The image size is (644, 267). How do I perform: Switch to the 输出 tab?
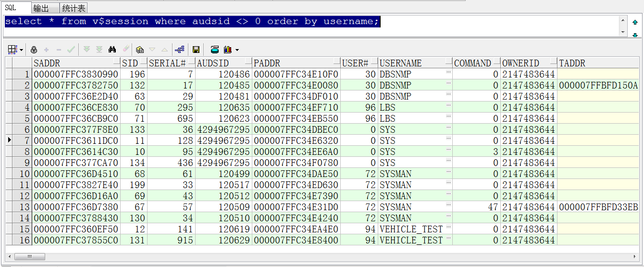(46, 8)
